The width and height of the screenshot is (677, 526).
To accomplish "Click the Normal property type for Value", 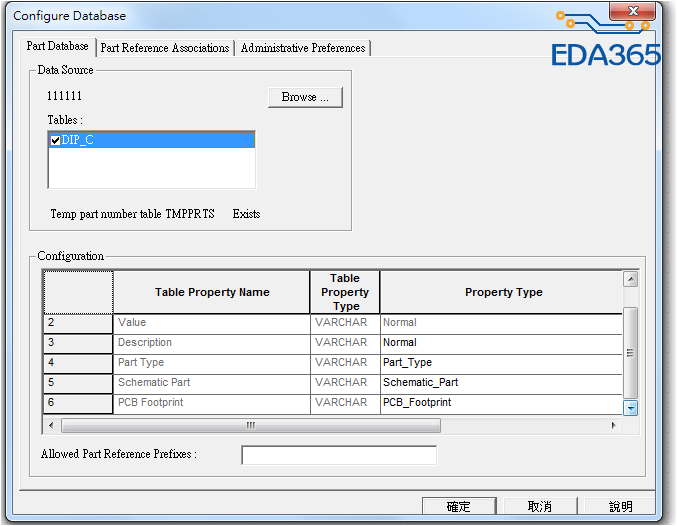I will (501, 323).
